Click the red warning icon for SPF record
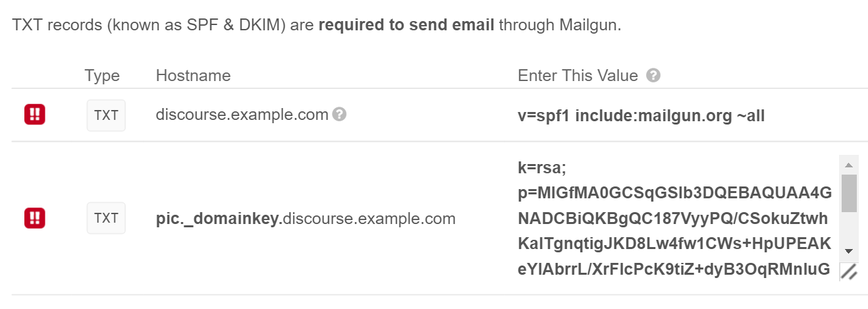Viewport: 868px width, 309px height. point(35,115)
